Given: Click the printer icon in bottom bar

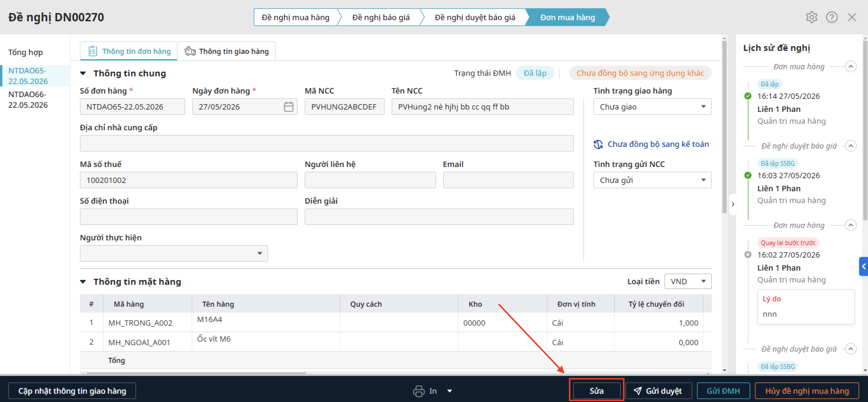Looking at the screenshot, I should [419, 391].
